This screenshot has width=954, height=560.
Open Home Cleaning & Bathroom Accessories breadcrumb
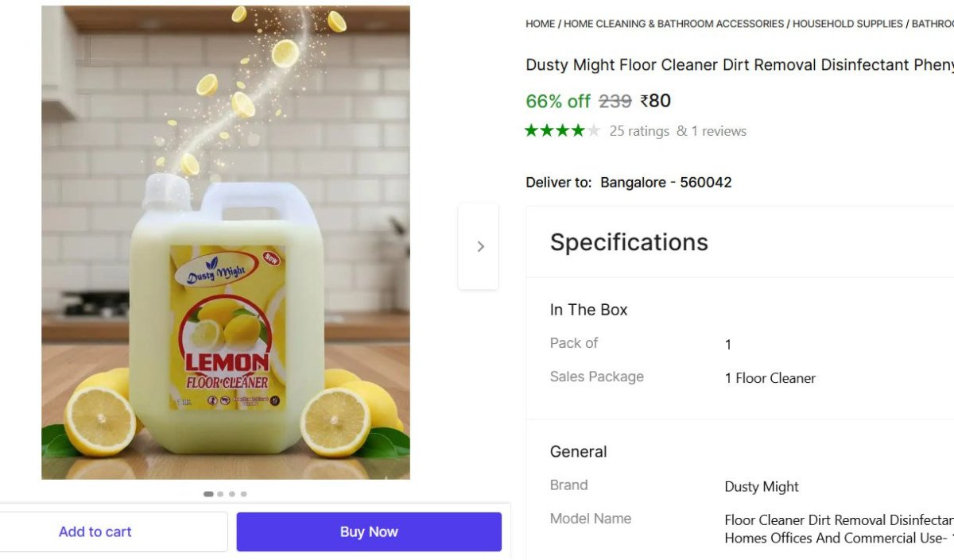click(673, 24)
